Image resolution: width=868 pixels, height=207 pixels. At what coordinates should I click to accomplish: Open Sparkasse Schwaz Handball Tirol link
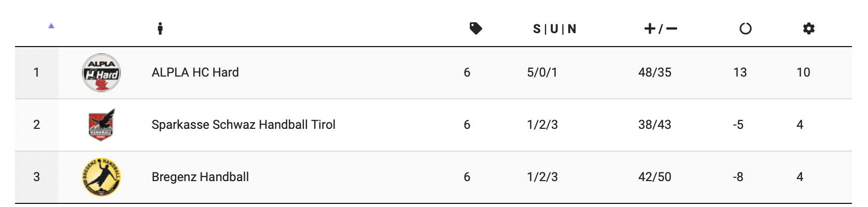tap(243, 125)
